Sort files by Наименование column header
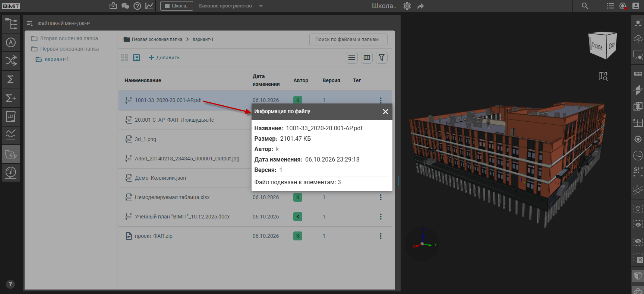 143,80
